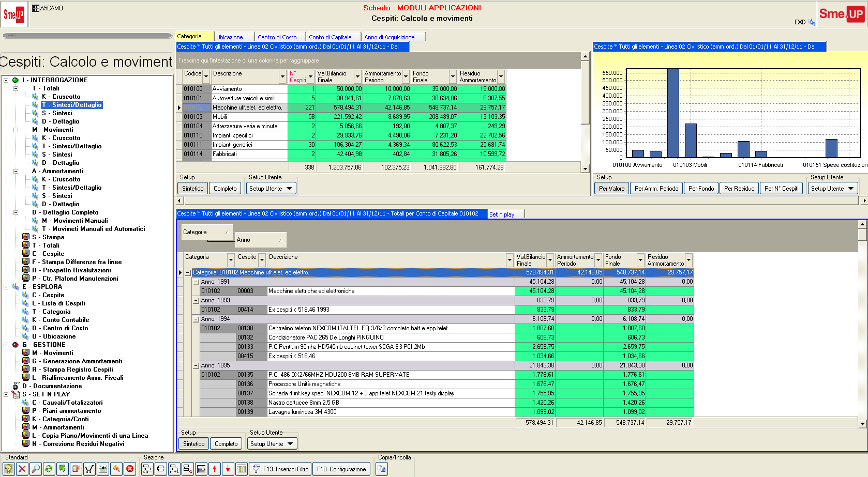Click the red up arrow icon
Viewport: 868px width, 477px height.
[214, 469]
